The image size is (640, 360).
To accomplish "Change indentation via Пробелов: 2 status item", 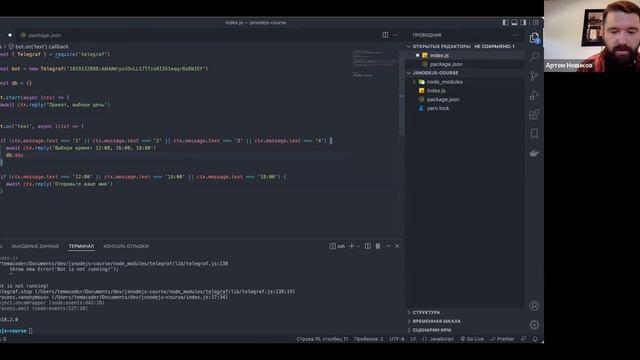I will point(369,339).
